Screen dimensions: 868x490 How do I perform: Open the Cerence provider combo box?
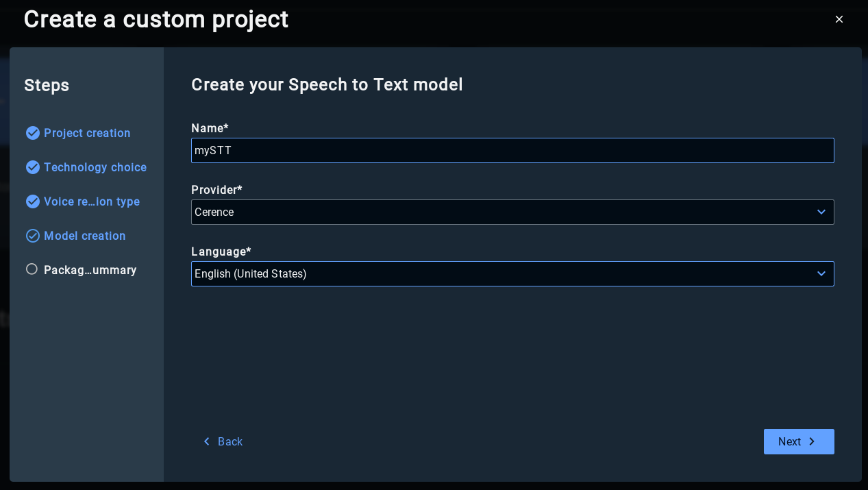(x=500, y=212)
